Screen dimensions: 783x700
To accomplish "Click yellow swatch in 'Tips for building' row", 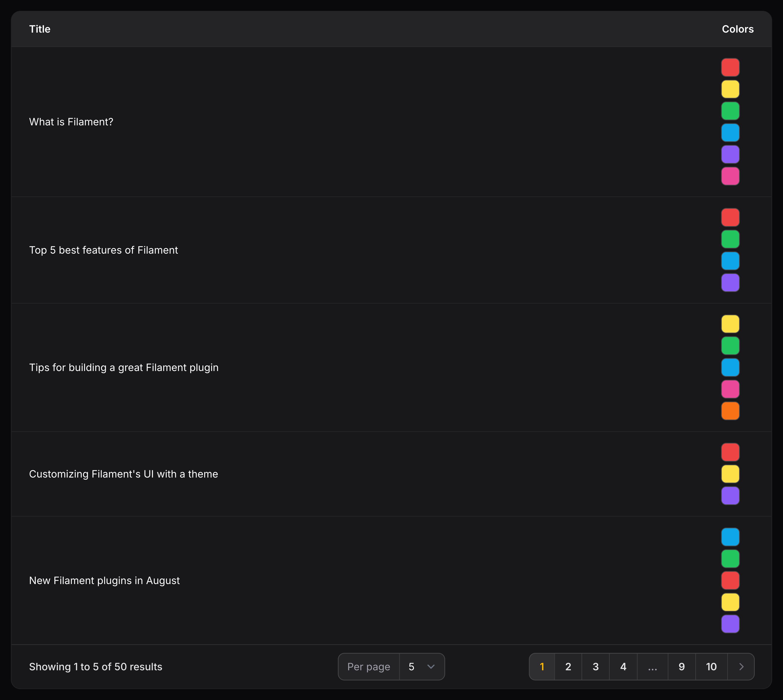I will (730, 324).
